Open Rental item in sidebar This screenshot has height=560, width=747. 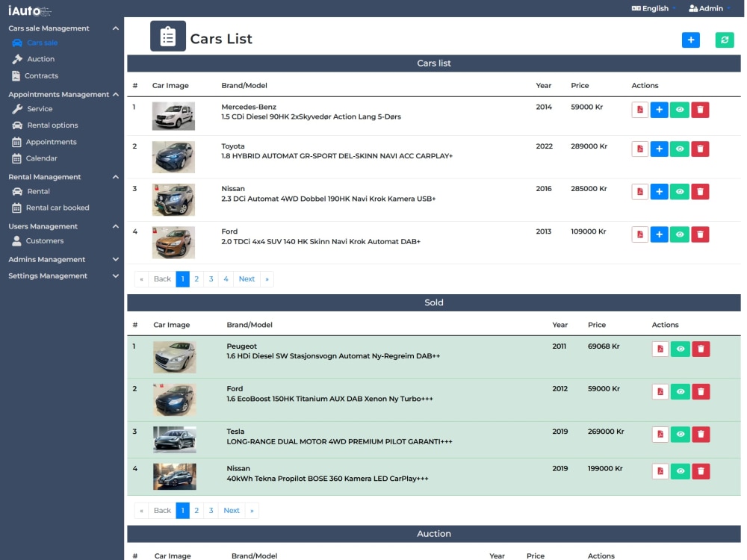coord(31,191)
